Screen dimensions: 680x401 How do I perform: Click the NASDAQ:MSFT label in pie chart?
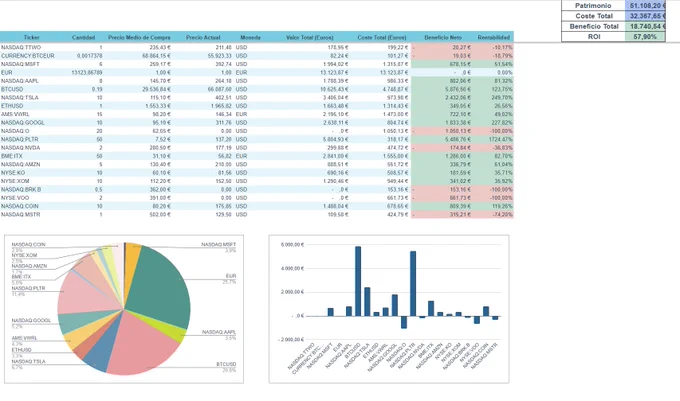tap(219, 245)
